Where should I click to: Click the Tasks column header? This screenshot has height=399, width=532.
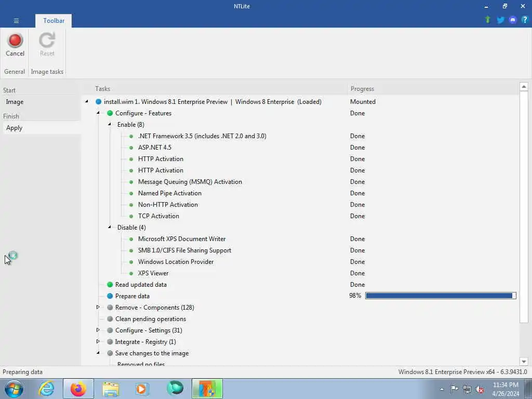(102, 89)
